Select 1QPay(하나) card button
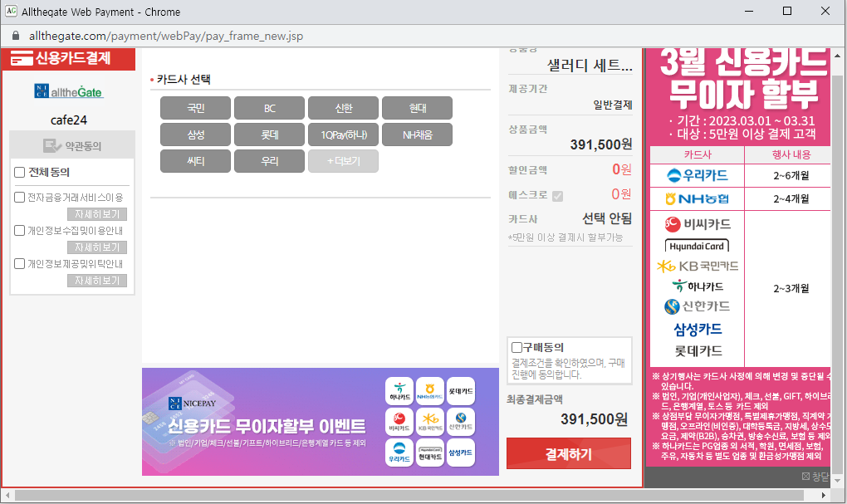 [x=344, y=135]
